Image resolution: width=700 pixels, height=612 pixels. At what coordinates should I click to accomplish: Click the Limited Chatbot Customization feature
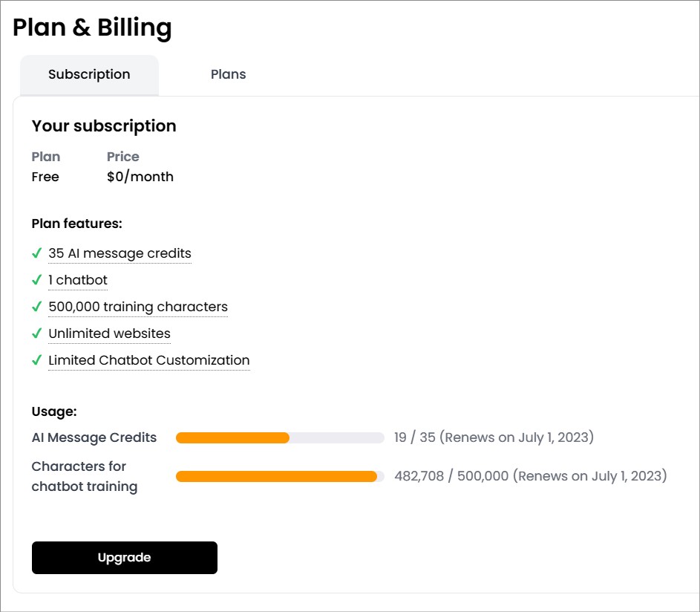point(148,360)
